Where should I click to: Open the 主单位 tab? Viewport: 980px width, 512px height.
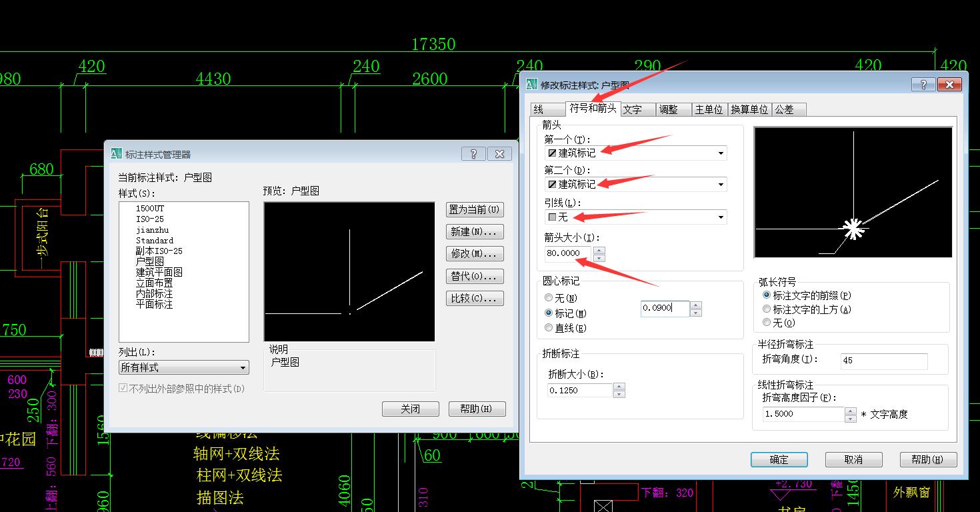(709, 109)
